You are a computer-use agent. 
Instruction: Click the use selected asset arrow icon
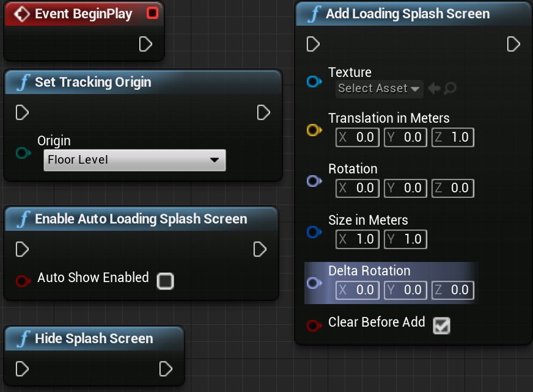pyautogui.click(x=434, y=89)
